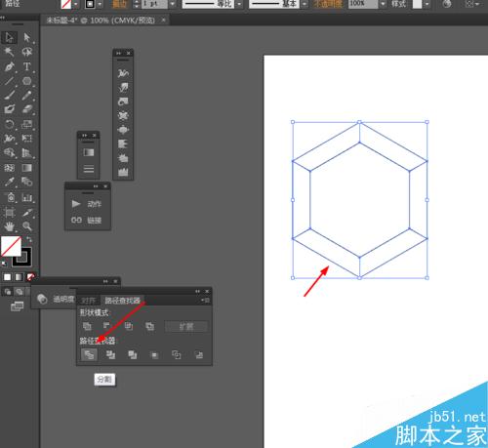This screenshot has height=448, width=488.
Task: Click the Divide pathfinder icon
Action: click(89, 354)
